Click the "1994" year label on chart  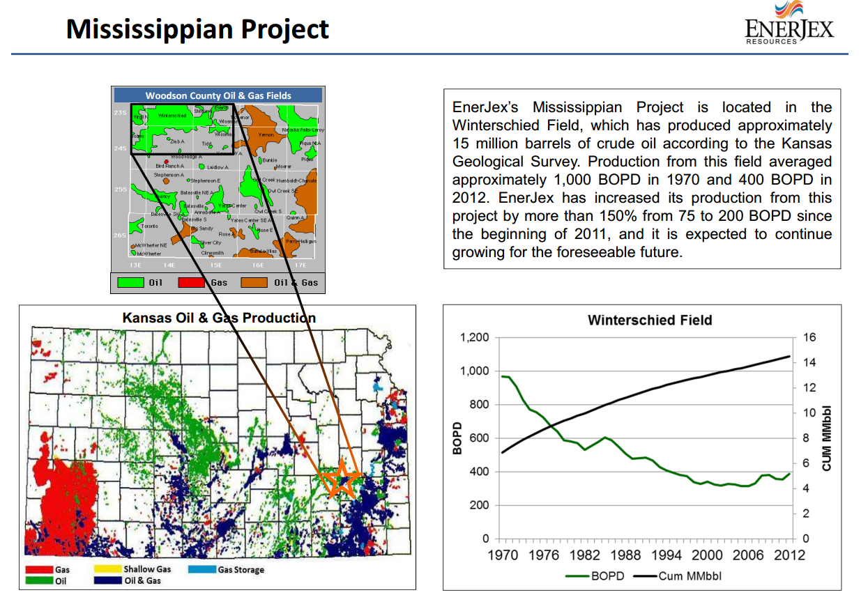pyautogui.click(x=667, y=555)
